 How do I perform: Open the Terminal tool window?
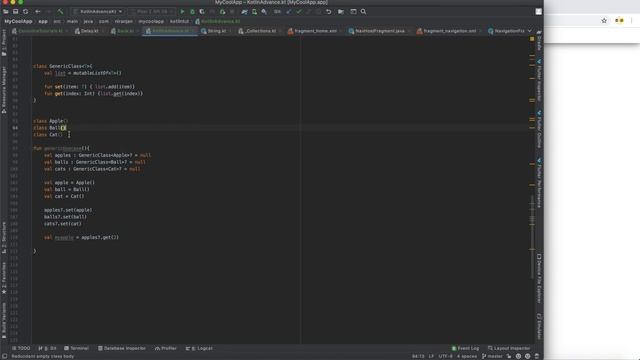click(76, 348)
